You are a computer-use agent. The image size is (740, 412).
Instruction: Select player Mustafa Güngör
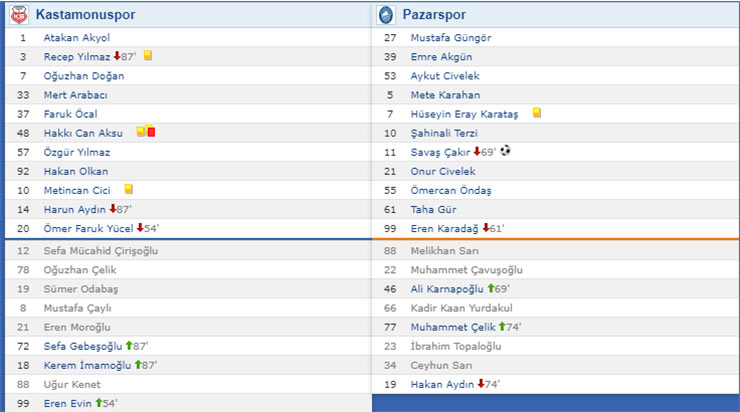(x=451, y=37)
